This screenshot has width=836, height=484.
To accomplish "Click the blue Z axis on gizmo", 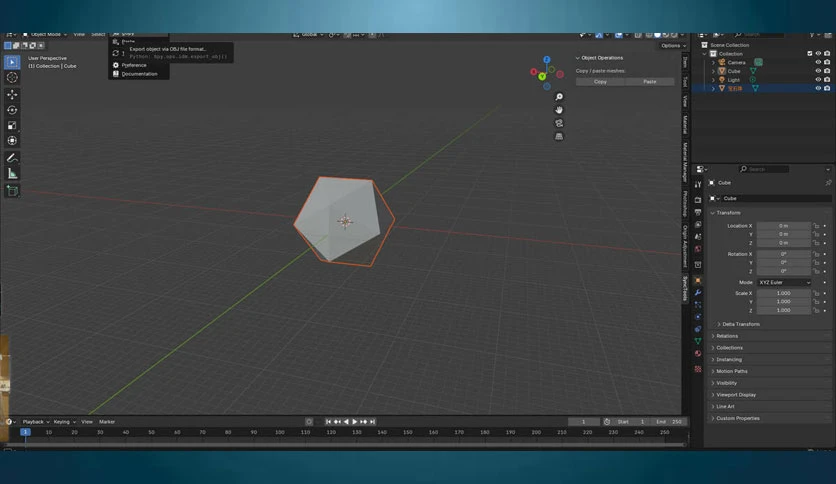I will 546,60.
